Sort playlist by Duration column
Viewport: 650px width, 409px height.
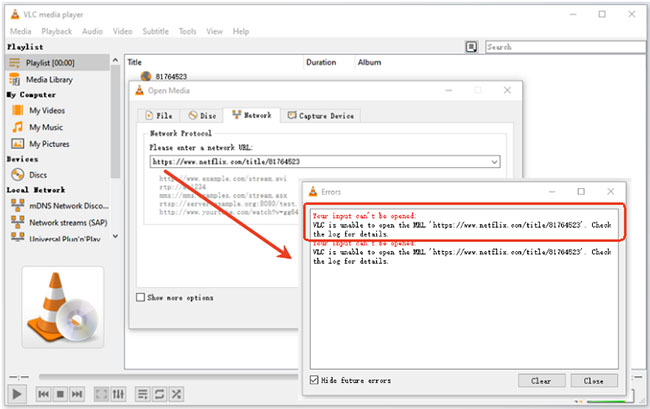coord(321,63)
